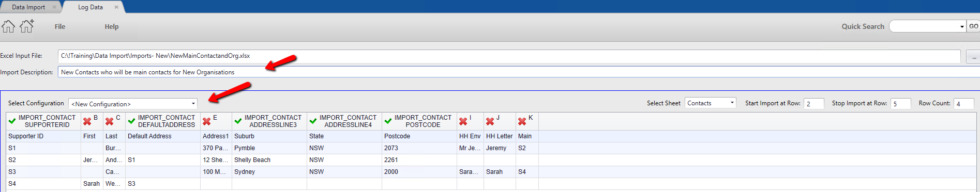Screen dimensions: 980x192
Task: Click the GO search button
Action: click(974, 26)
